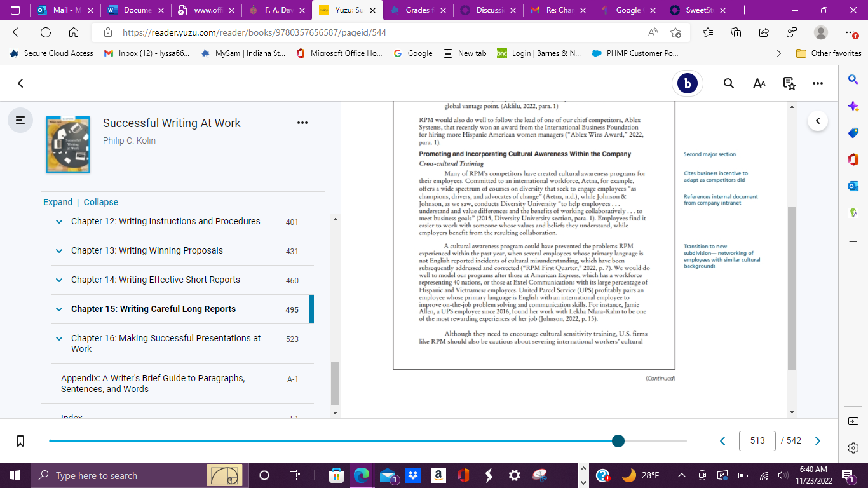Viewport: 868px width, 488px height.
Task: Click the Collapse link in the contents
Action: [x=101, y=202]
